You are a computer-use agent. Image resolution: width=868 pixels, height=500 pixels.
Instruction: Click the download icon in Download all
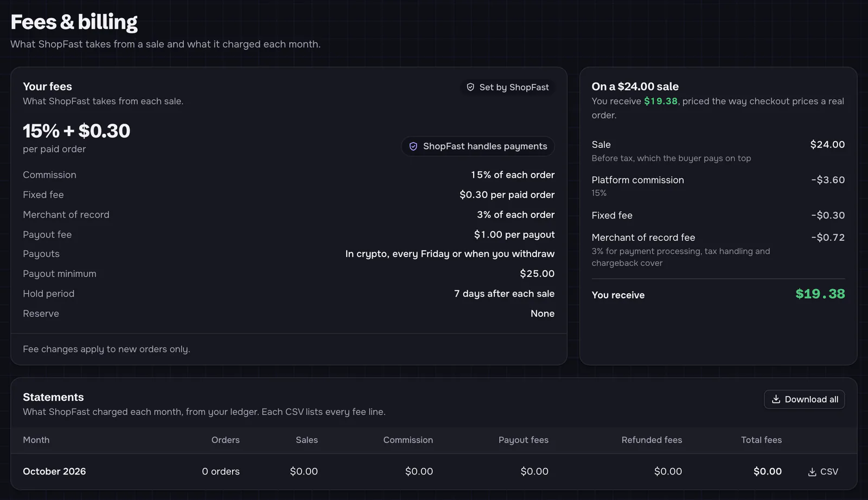pyautogui.click(x=776, y=399)
